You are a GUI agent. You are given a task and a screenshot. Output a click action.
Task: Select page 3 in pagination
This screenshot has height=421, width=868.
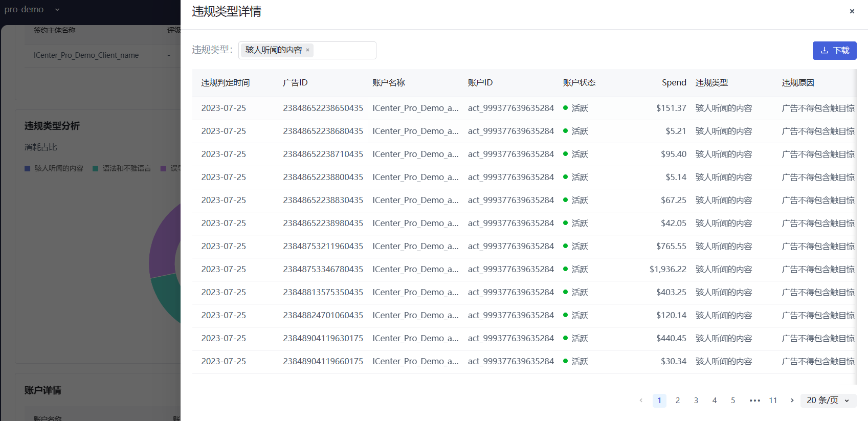696,401
